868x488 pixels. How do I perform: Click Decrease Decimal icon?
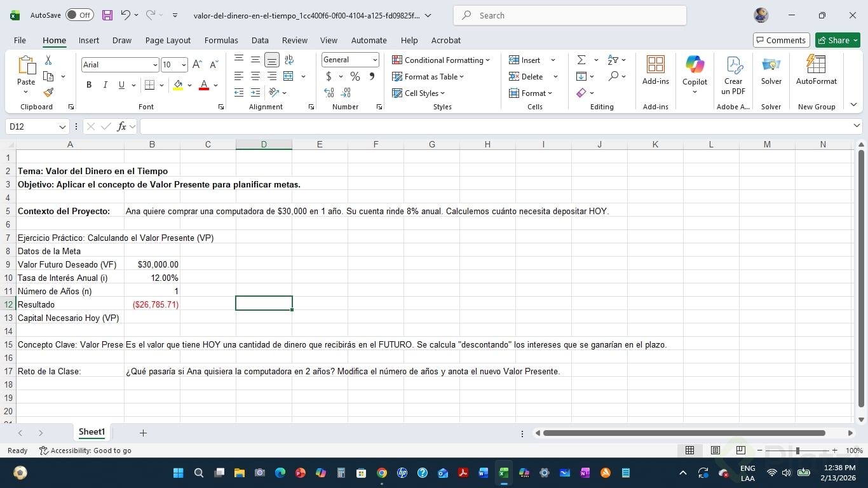point(346,93)
